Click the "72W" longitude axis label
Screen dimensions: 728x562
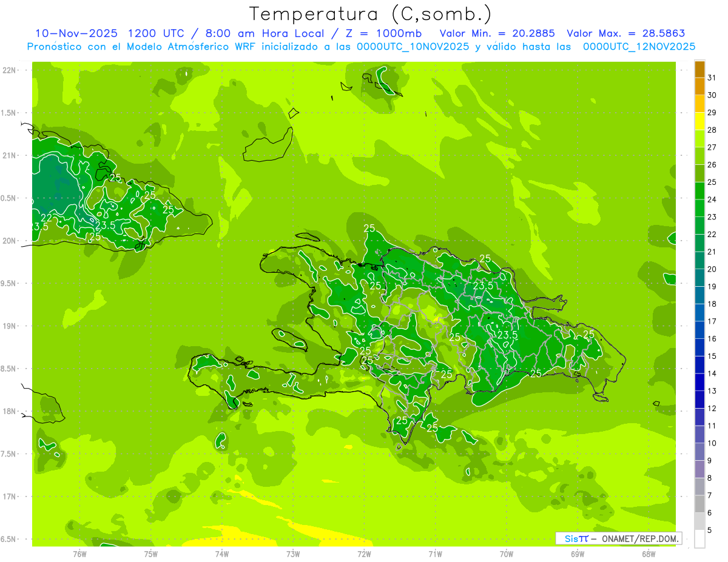(x=364, y=554)
